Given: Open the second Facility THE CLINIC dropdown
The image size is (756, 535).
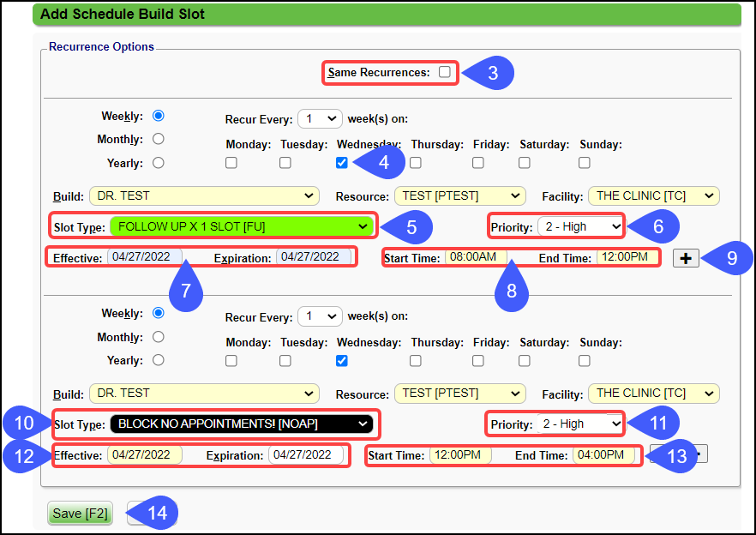Looking at the screenshot, I should pos(653,394).
